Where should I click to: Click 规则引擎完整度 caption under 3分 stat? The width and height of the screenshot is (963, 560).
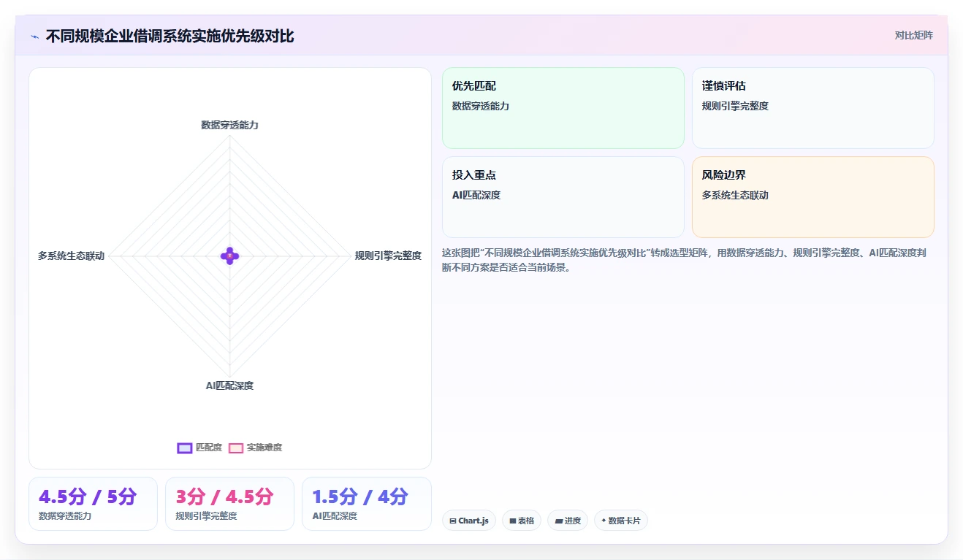point(206,516)
